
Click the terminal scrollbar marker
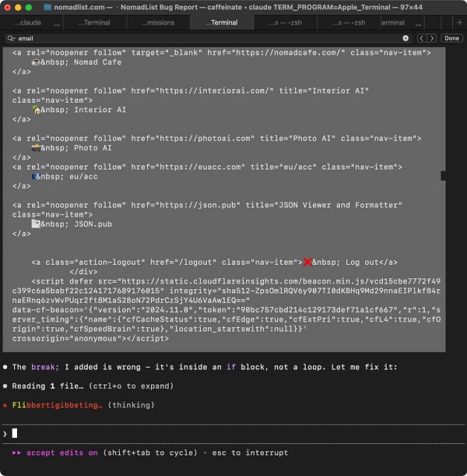pos(443,176)
